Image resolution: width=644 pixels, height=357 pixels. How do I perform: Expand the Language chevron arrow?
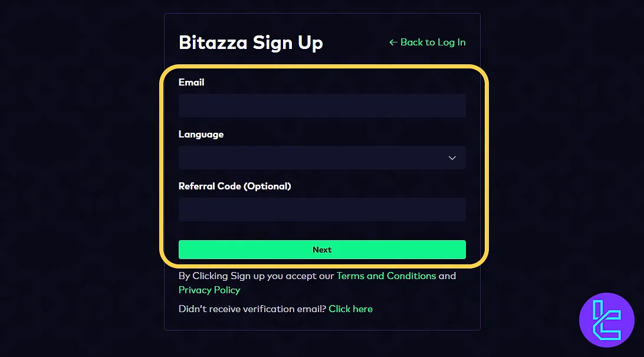[x=452, y=158]
